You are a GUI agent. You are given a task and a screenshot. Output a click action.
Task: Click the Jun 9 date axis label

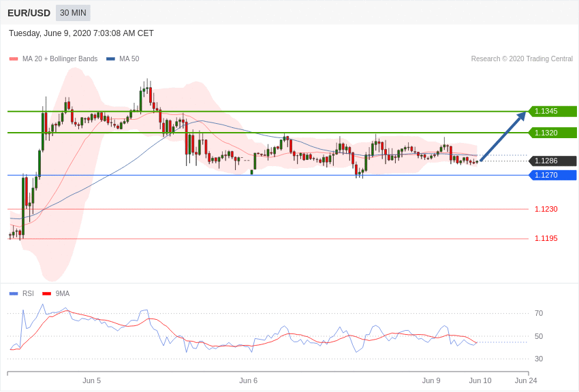tap(431, 380)
